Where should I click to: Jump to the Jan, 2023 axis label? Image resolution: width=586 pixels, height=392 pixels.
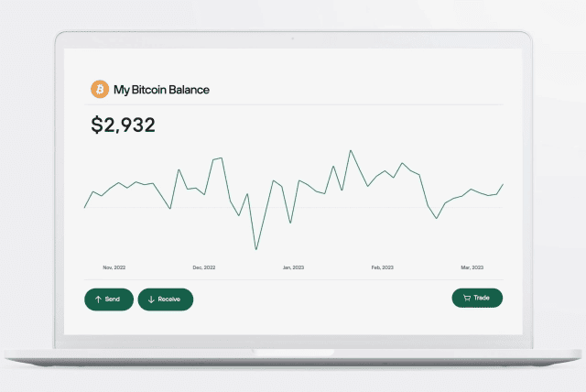point(293,267)
